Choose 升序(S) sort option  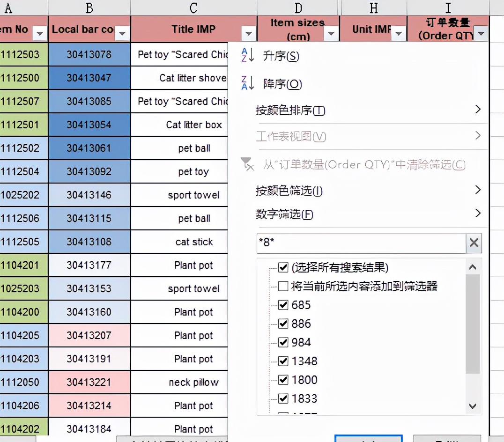[281, 56]
